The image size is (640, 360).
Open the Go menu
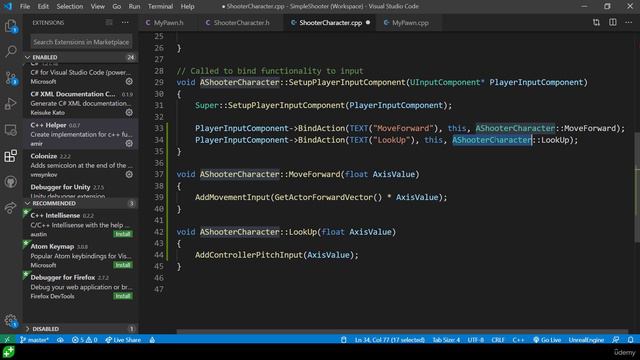pos(117,7)
